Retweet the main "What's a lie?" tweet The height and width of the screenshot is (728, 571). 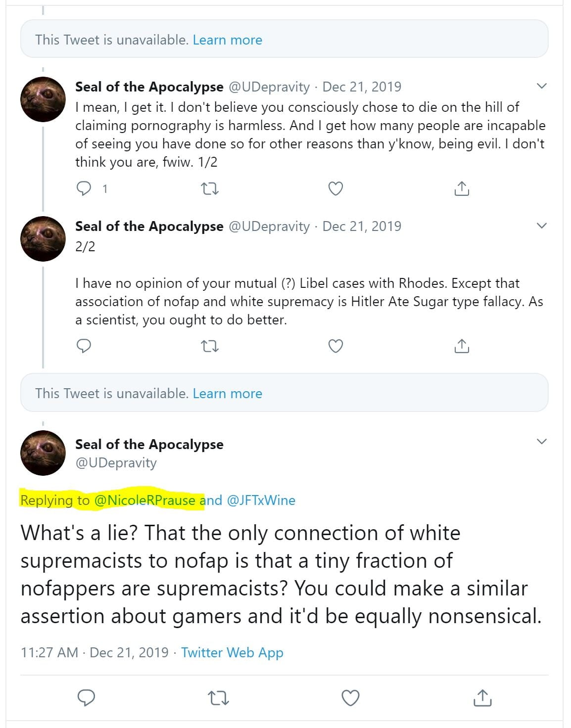pos(218,698)
